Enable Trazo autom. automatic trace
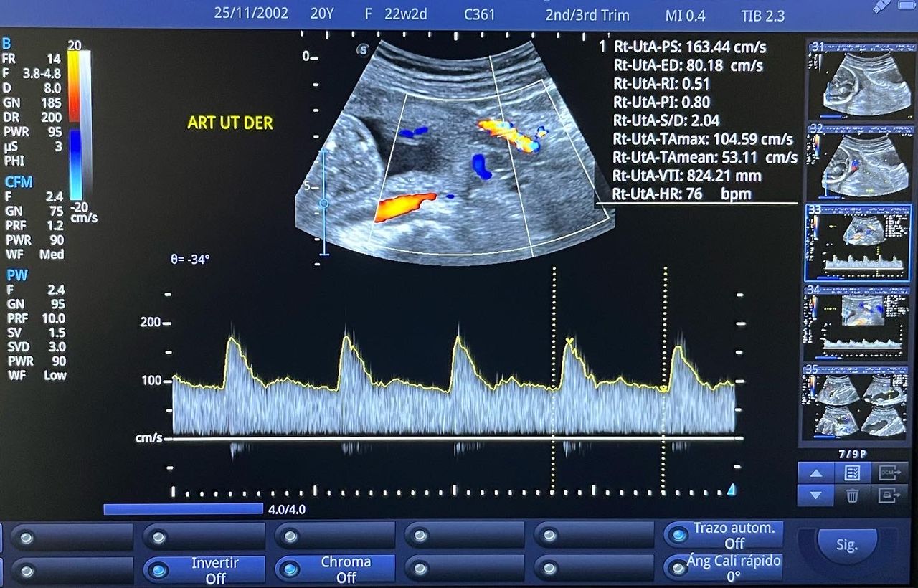Screen dimensions: 918x588 tap(724, 535)
